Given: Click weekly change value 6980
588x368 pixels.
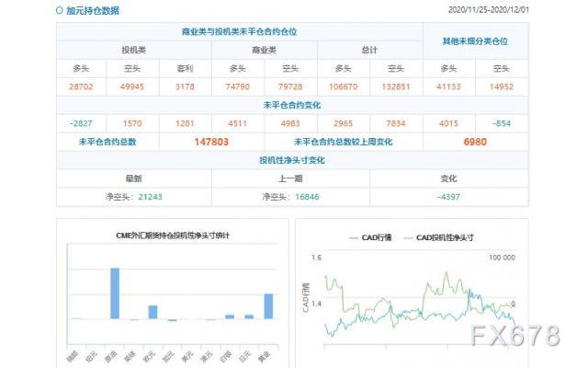Looking at the screenshot, I should [x=475, y=142].
